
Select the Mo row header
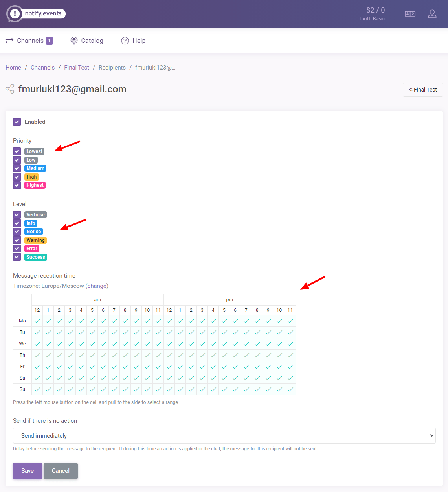(x=22, y=321)
